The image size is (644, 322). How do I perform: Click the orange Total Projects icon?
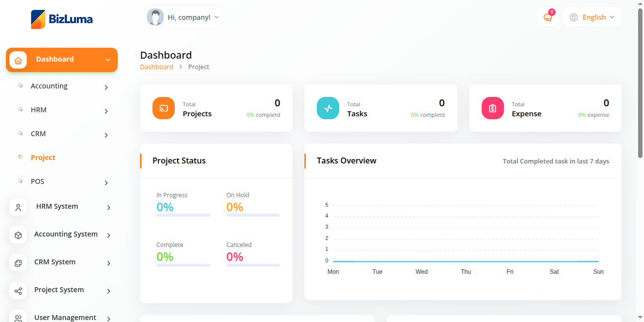coord(163,108)
